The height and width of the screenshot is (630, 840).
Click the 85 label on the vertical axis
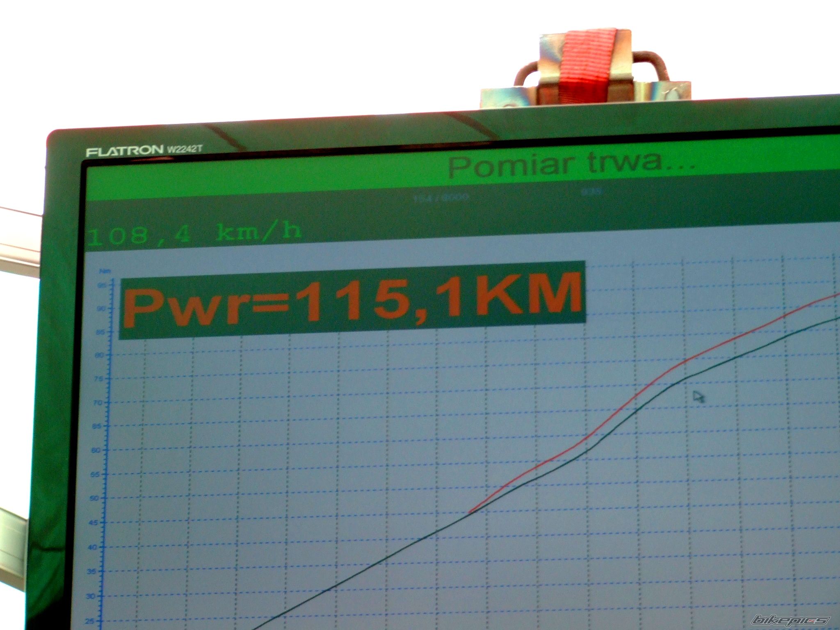[x=100, y=332]
